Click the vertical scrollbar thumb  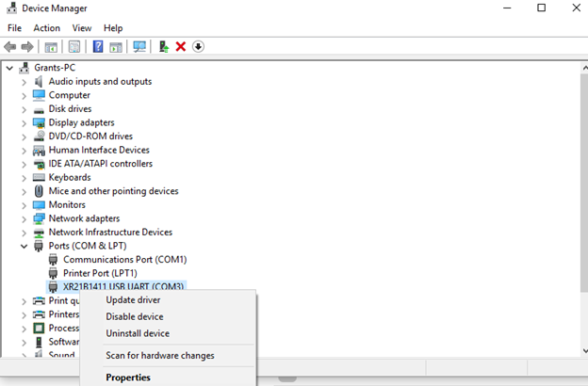584,183
